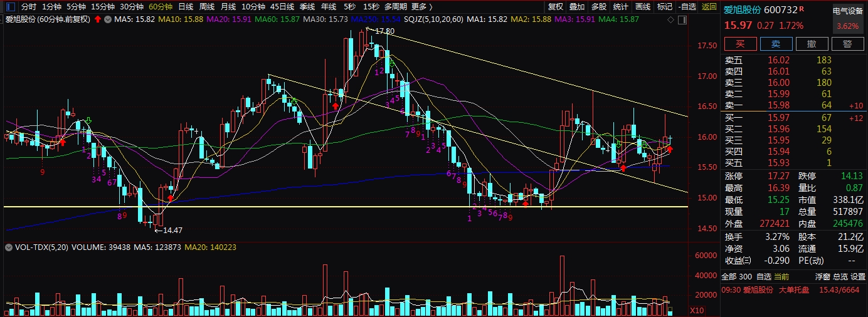Switch to the 年线 chart

click(329, 6)
